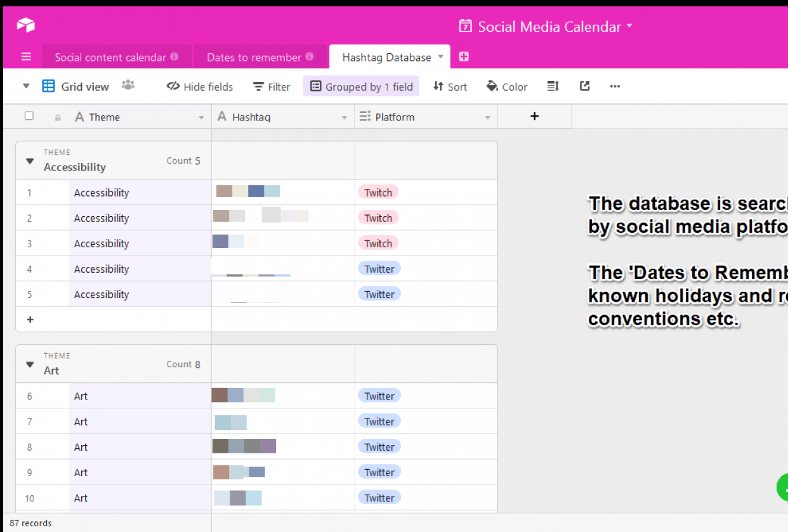Click the Twitch tag in row 1
788x532 pixels.
(378, 193)
